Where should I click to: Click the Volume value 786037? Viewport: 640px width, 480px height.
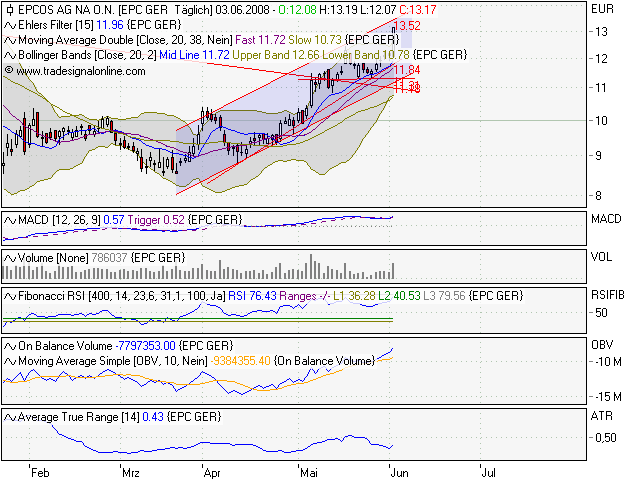tap(109, 258)
